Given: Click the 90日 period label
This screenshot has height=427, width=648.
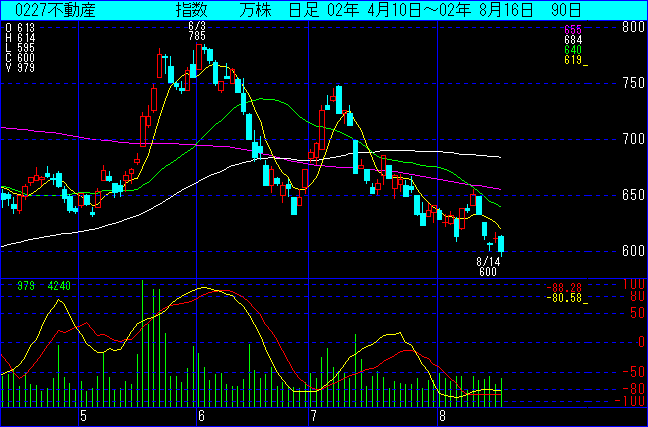Looking at the screenshot, I should click(566, 10).
